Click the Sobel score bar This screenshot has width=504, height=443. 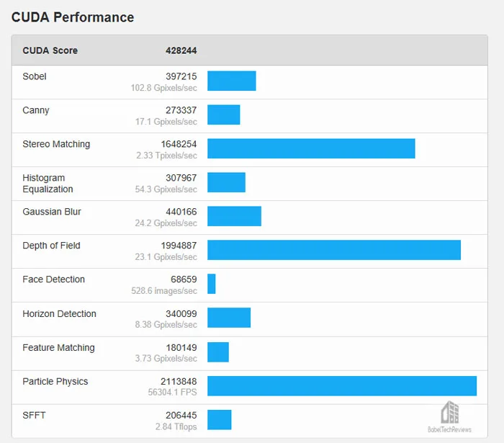coord(232,81)
